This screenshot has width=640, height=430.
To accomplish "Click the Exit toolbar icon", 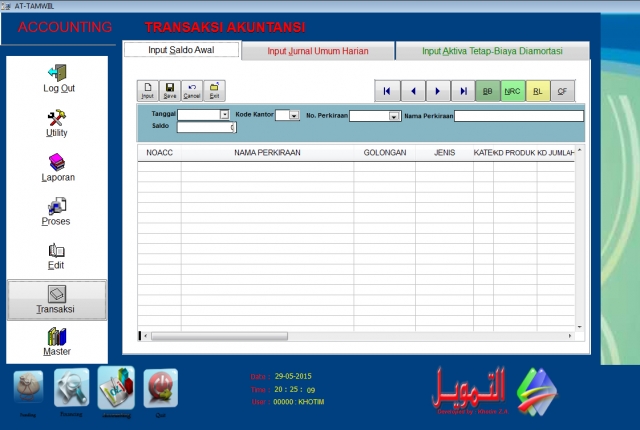I will point(214,90).
